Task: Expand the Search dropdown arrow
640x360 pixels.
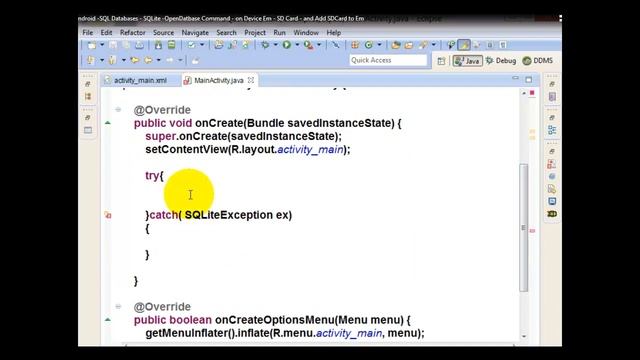Action: (x=433, y=45)
